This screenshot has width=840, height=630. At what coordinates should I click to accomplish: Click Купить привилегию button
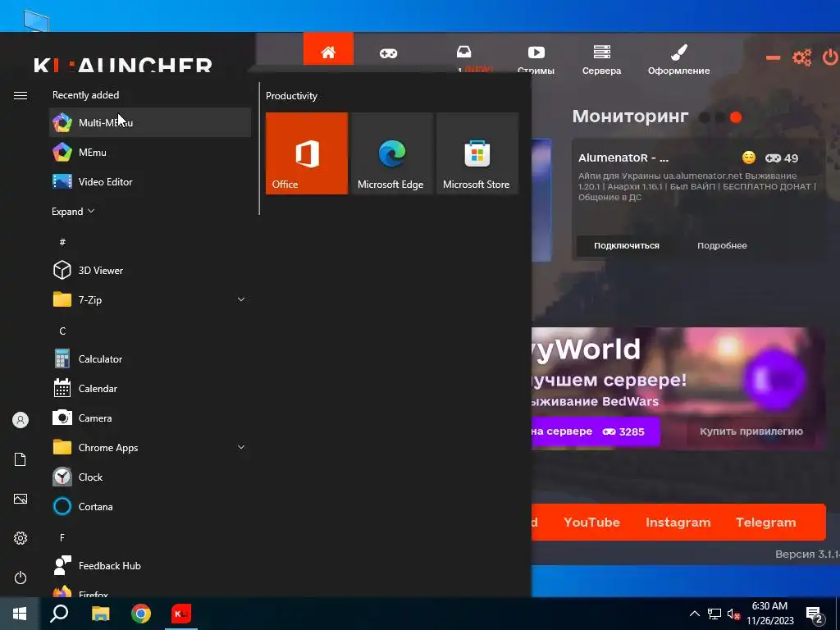coord(751,431)
